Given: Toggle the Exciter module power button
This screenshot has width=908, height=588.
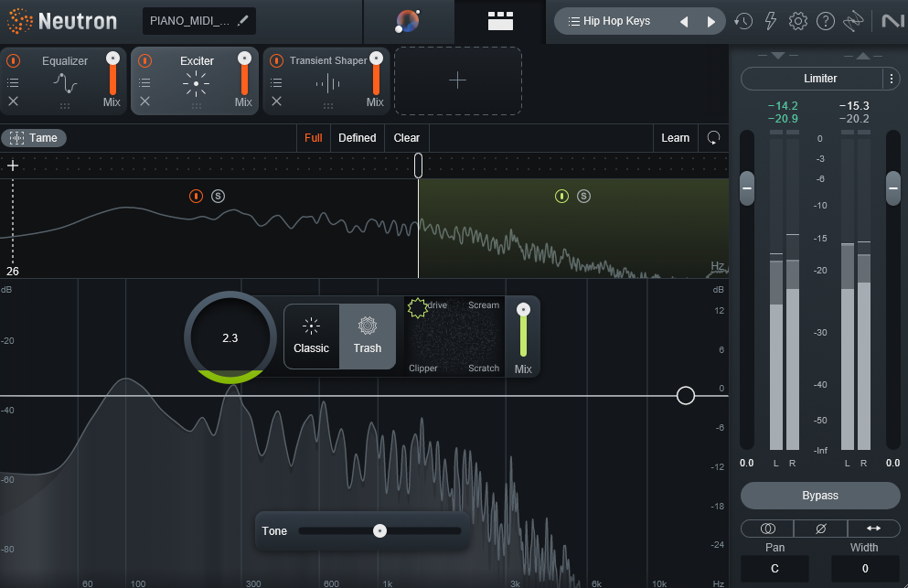Looking at the screenshot, I should coord(144,61).
